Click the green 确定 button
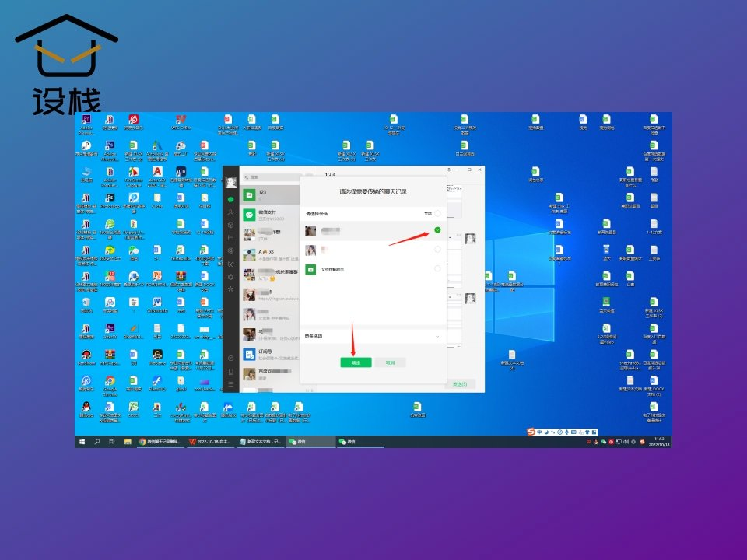The width and height of the screenshot is (747, 560). [356, 362]
